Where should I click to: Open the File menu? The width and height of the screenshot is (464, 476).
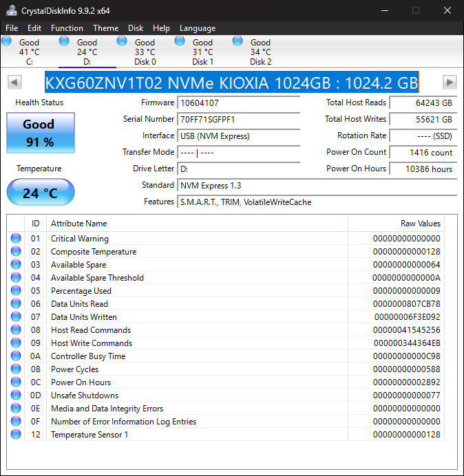[x=12, y=28]
